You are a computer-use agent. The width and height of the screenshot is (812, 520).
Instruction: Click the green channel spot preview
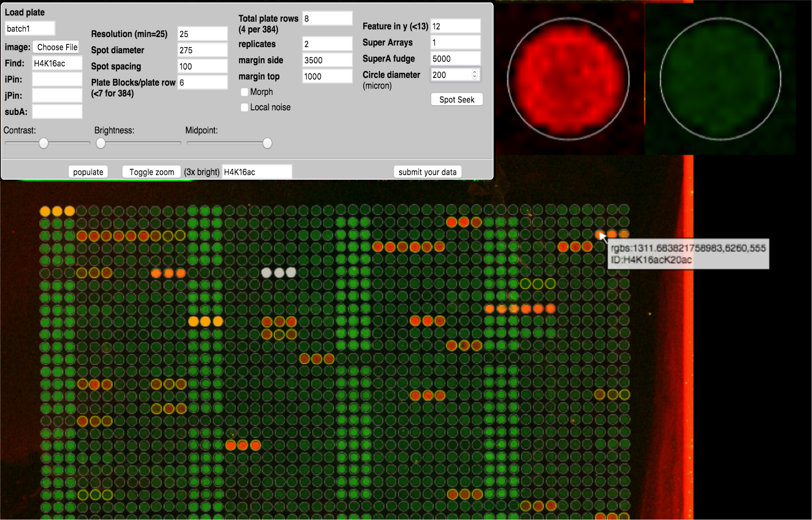coord(720,78)
